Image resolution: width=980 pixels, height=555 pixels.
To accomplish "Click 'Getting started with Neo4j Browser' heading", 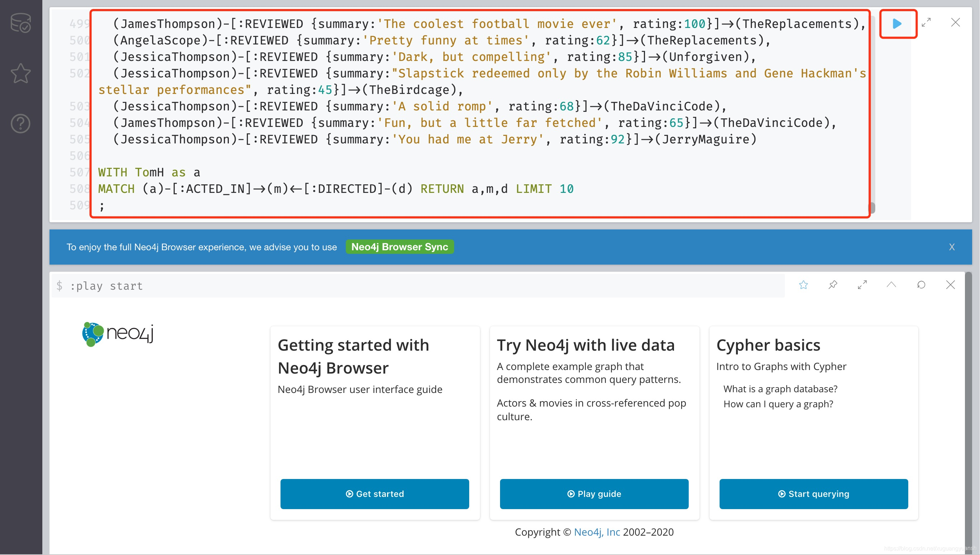I will (x=353, y=357).
